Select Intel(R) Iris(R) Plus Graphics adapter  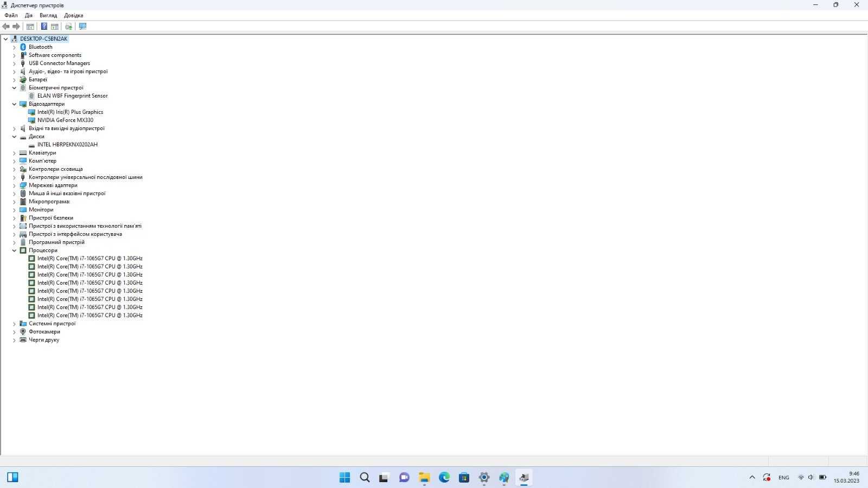click(x=70, y=112)
